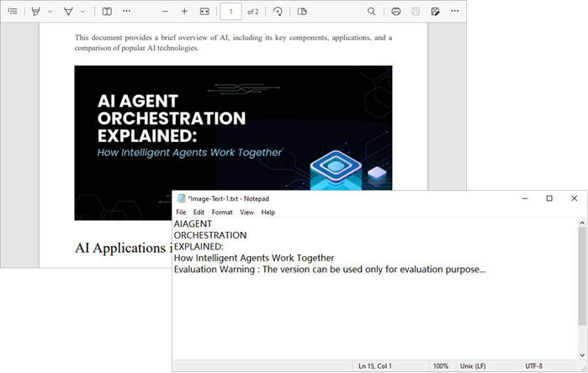Open the table of contents panel icon
Screen dimensions: 588x373
click(x=13, y=11)
